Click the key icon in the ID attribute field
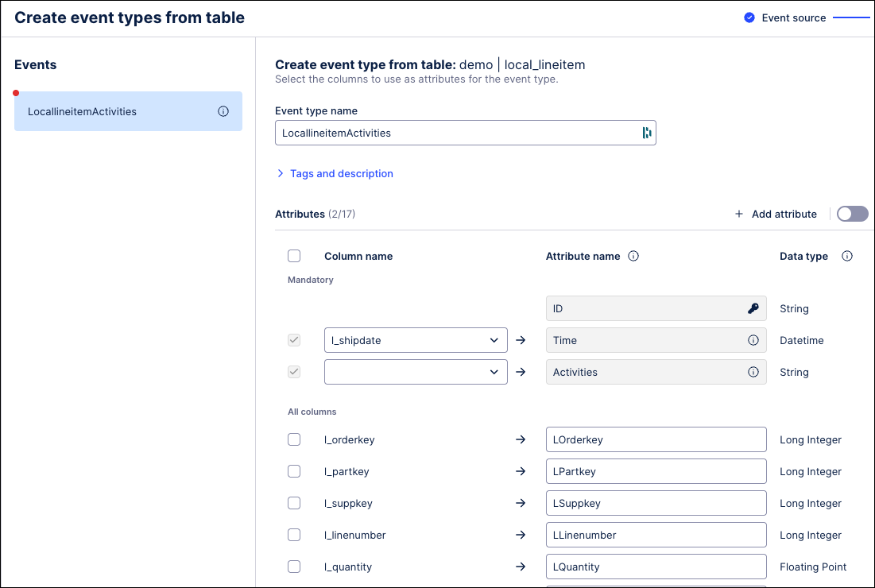Screen dimensions: 875x588 coord(753,308)
